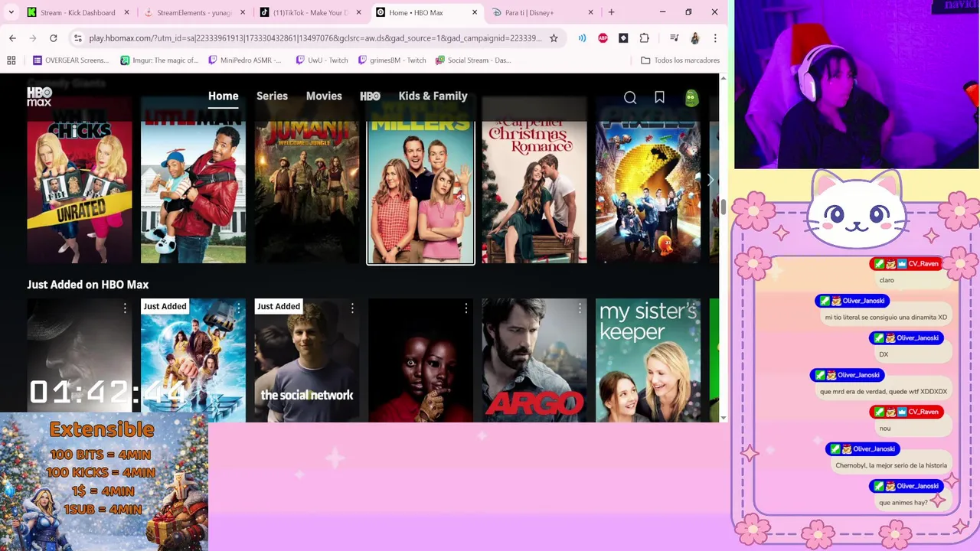
Task: Open the media control icon in toolbar
Action: (x=674, y=37)
